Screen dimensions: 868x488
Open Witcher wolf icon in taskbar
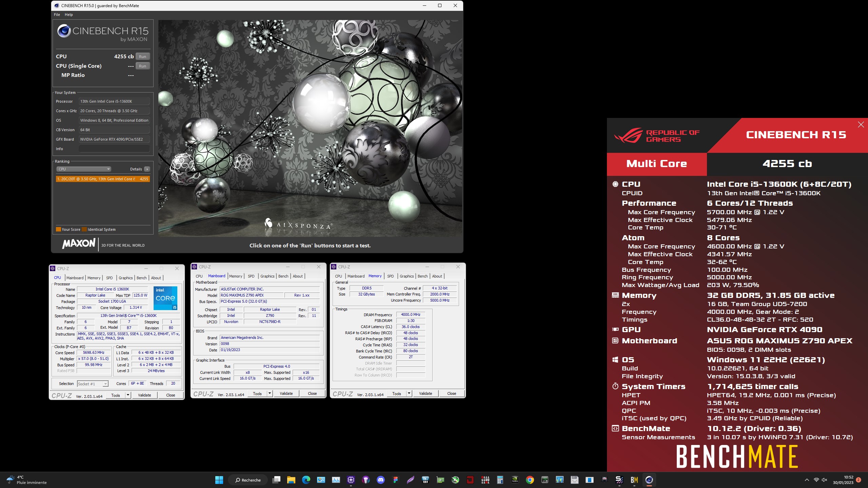605,480
